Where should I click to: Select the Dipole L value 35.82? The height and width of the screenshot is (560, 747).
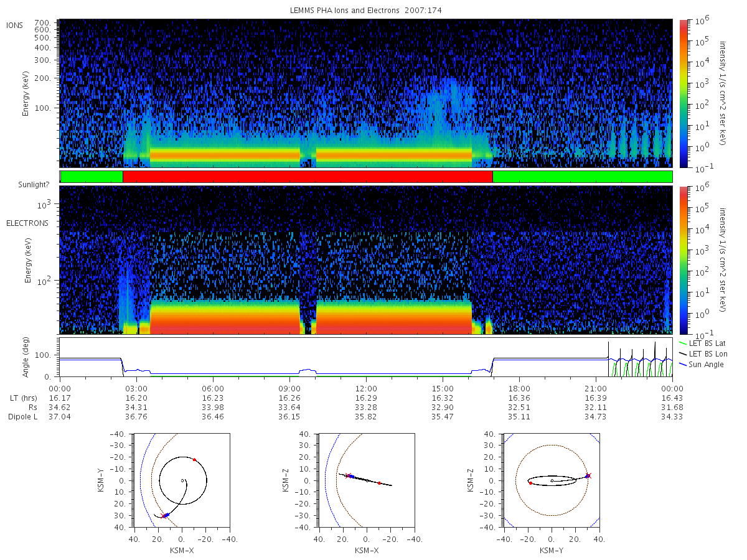click(366, 416)
